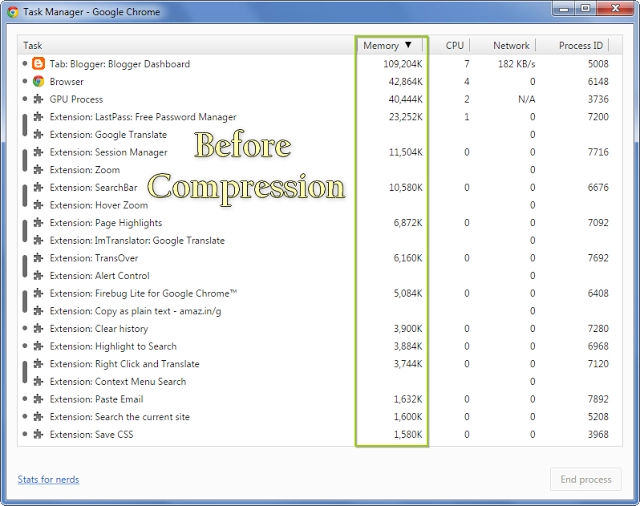The height and width of the screenshot is (506, 640).
Task: Select Extension: TransOver row
Action: click(x=320, y=258)
